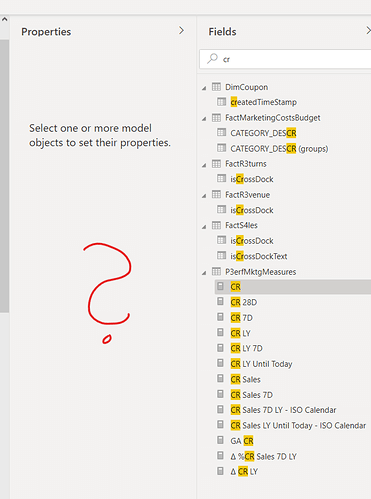Select the isCrossDockText field
Image resolution: width=371 pixels, height=499 pixels.
[259, 256]
